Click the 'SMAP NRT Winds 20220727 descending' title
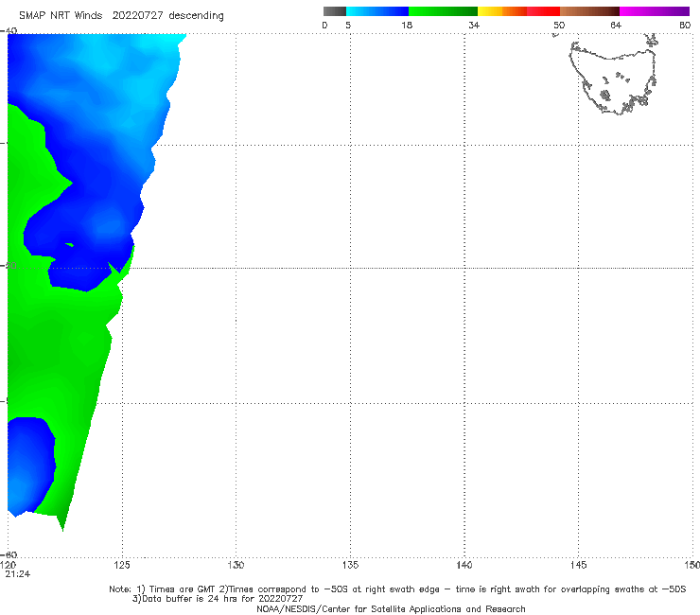The width and height of the screenshot is (700, 615). tap(121, 15)
